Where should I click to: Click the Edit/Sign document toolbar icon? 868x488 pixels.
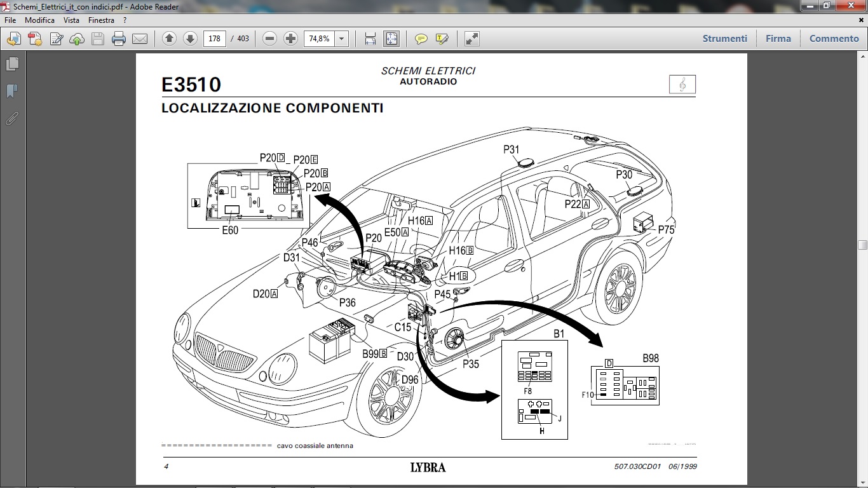click(56, 39)
